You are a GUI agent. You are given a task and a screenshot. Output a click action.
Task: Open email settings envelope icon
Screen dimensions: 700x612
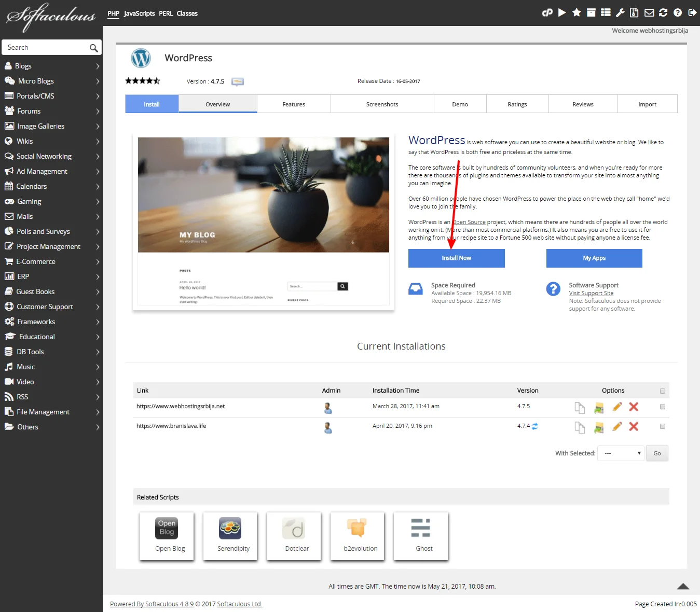[649, 13]
